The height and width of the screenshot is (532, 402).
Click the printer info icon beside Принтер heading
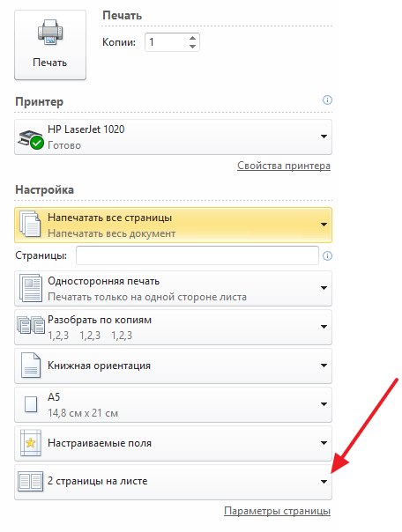click(x=327, y=100)
